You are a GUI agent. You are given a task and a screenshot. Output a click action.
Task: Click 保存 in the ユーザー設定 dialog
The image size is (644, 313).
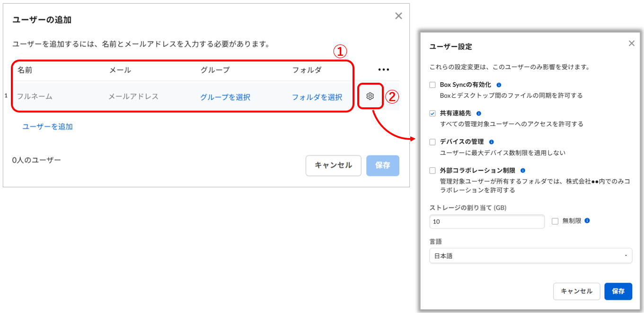point(618,291)
